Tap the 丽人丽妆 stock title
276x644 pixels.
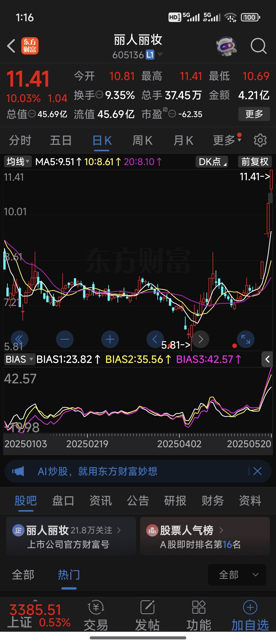[x=138, y=40]
